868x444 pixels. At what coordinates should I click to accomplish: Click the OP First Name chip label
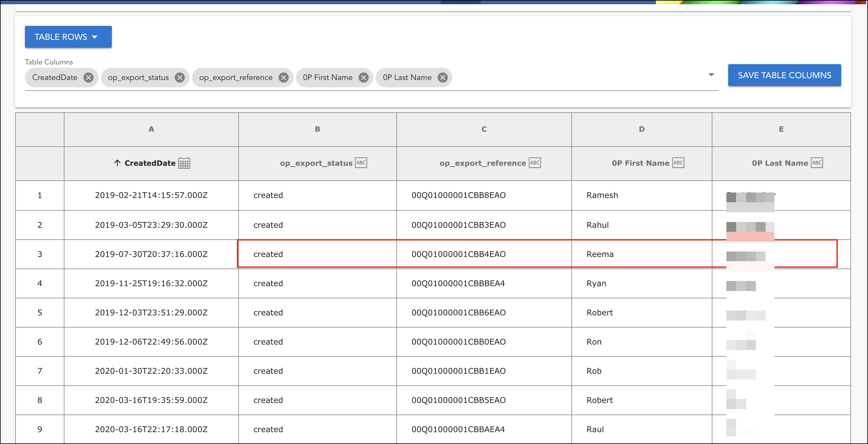(x=328, y=78)
